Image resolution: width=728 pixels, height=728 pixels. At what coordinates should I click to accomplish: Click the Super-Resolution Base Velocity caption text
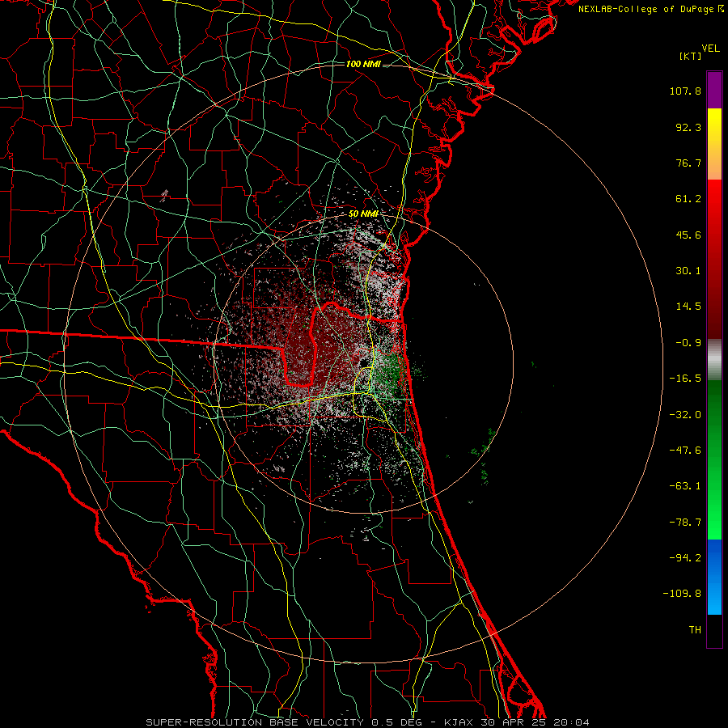(x=368, y=722)
